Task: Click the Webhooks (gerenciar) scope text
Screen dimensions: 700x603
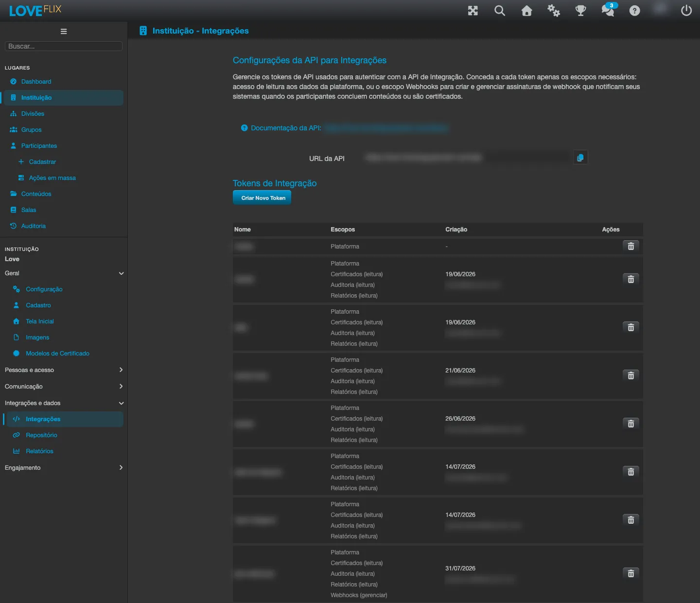Action: (359, 595)
